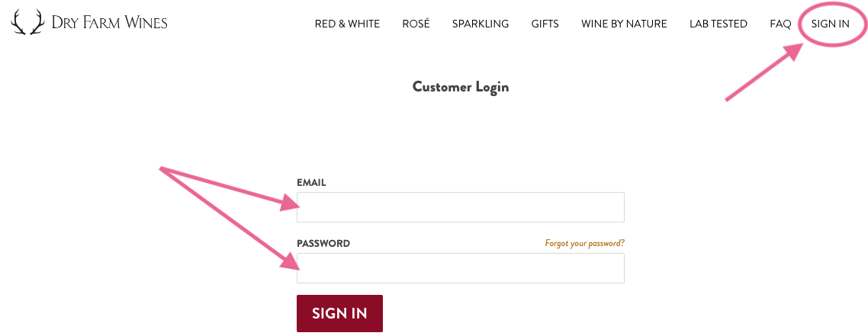Click the antler logo icon
This screenshot has height=336, width=868.
(27, 23)
